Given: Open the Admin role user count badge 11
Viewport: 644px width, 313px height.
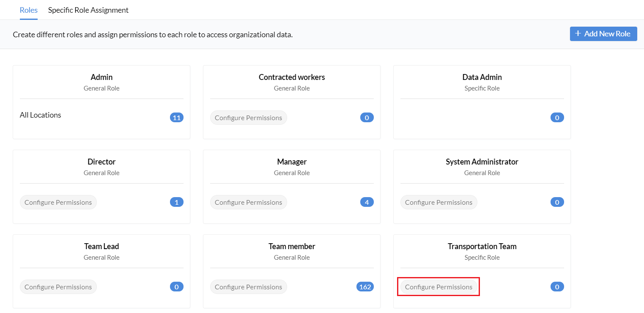Looking at the screenshot, I should click(177, 118).
